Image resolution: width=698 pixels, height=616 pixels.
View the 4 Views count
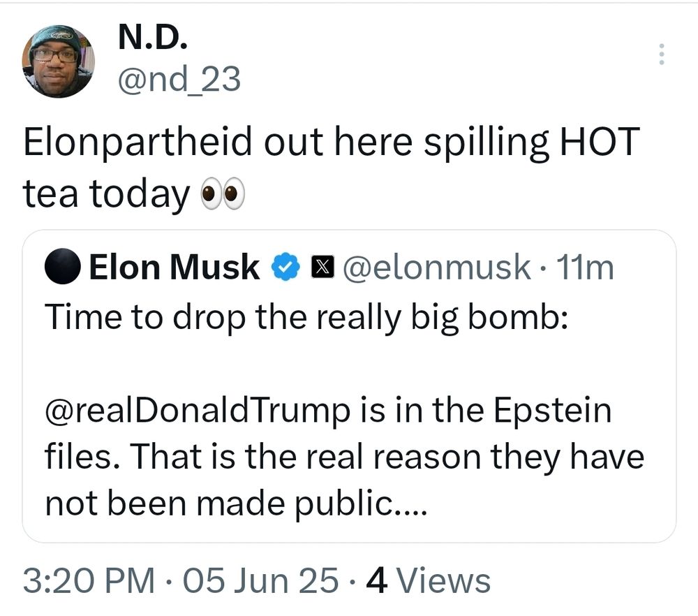[x=429, y=581]
